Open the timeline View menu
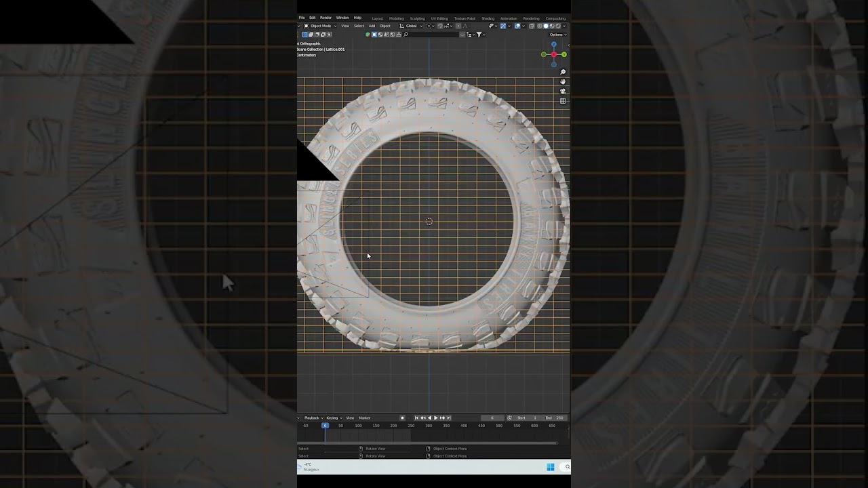868x488 pixels. 350,418
